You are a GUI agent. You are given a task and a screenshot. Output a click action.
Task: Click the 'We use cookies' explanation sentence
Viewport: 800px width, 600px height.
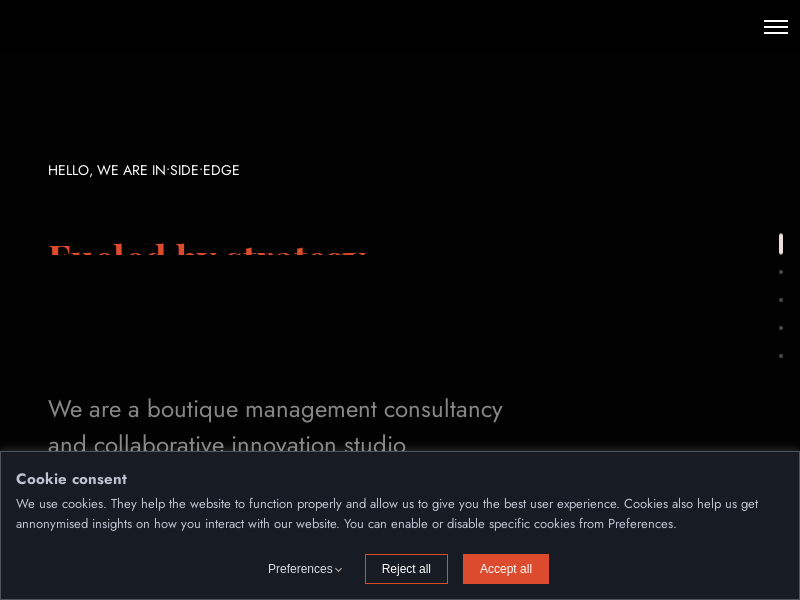pos(386,503)
